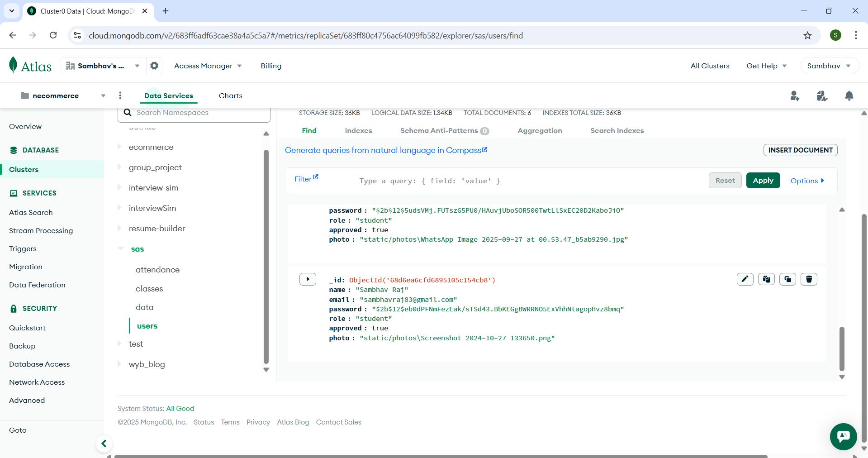
Task: Open the project activity feed icon
Action: 822,96
